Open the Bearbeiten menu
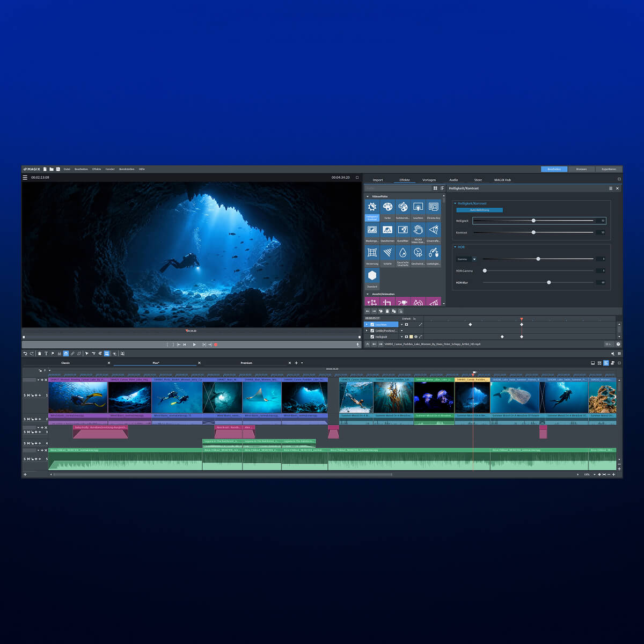The height and width of the screenshot is (644, 644). point(81,169)
